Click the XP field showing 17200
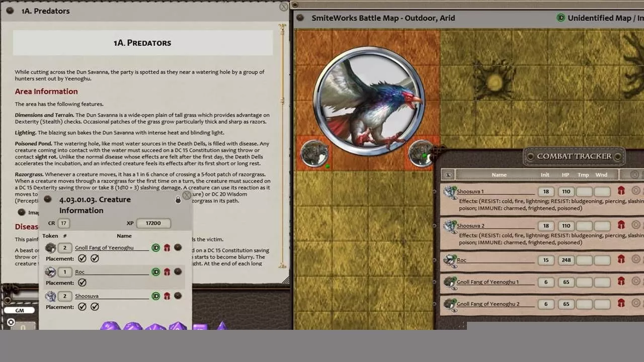This screenshot has height=362, width=644. (153, 223)
